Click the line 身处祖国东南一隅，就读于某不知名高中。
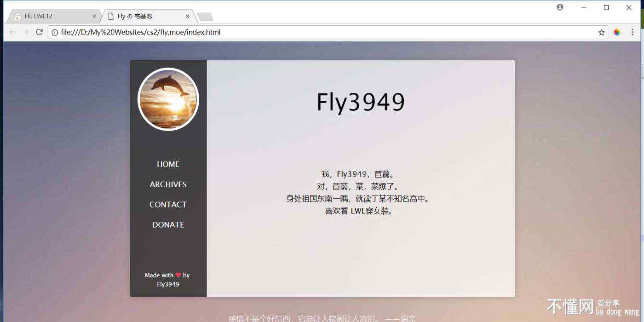The image size is (644, 322). click(x=358, y=199)
